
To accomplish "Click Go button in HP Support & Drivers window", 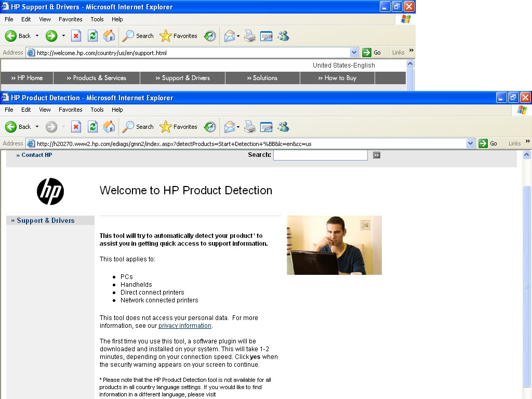I will [371, 52].
